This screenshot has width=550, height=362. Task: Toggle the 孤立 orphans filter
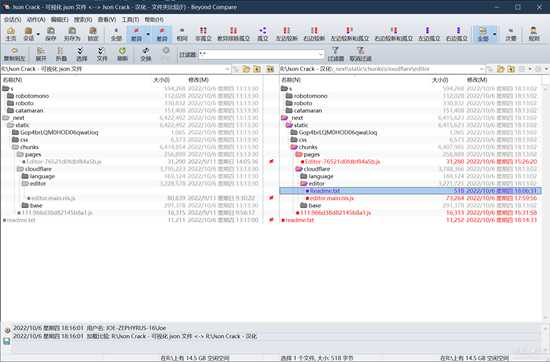point(263,34)
